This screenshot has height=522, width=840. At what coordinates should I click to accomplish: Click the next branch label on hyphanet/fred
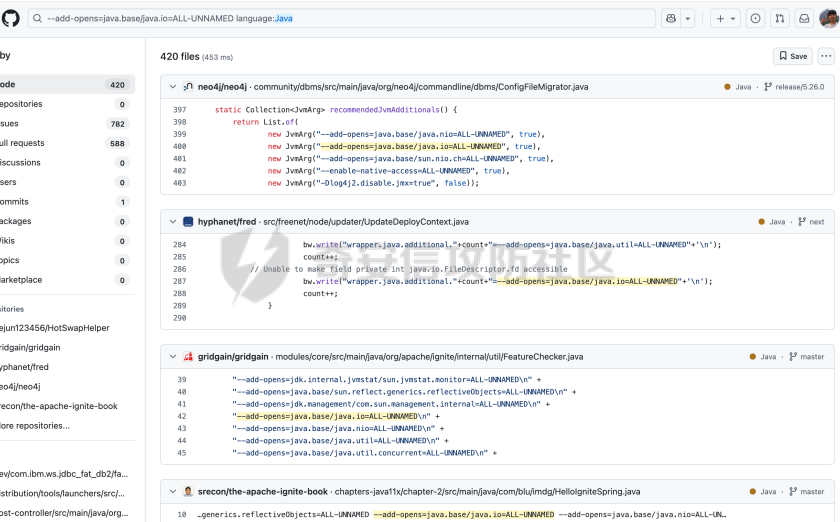click(x=811, y=222)
